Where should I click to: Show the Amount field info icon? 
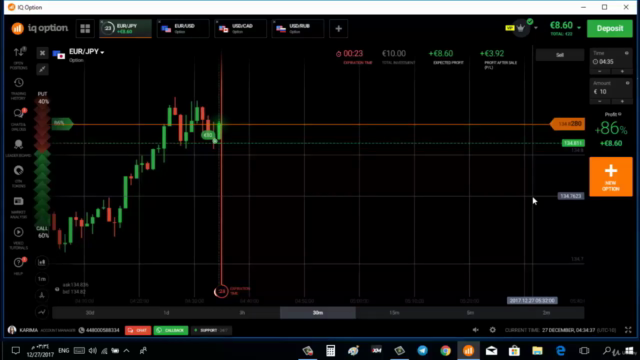click(627, 83)
